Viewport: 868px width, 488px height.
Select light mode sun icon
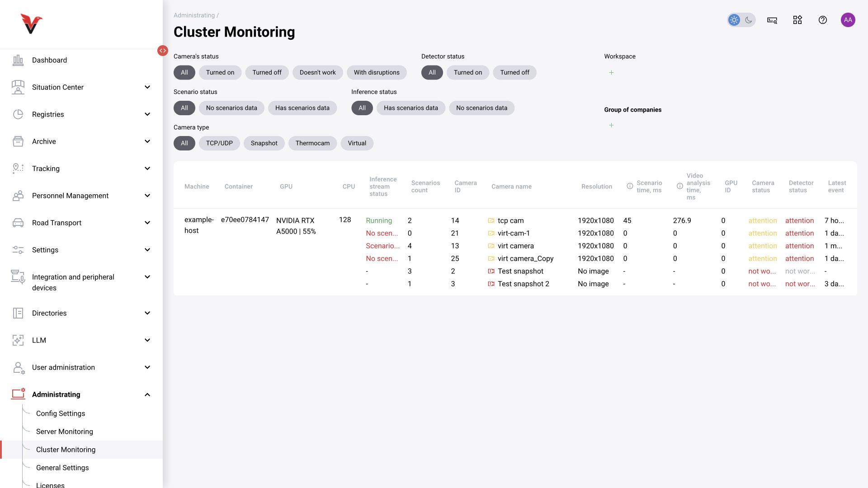point(734,20)
